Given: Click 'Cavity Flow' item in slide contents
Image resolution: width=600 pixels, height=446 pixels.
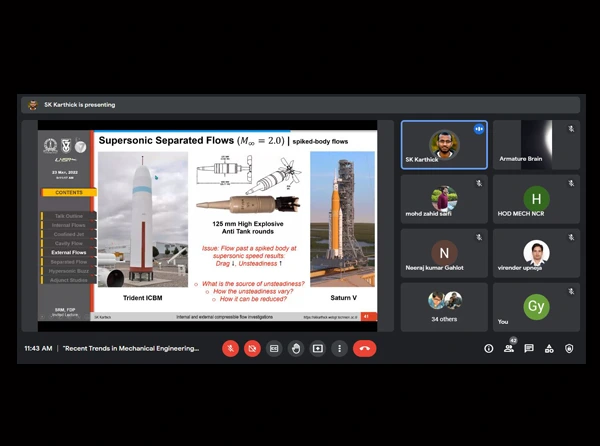Looking at the screenshot, I should click(x=69, y=243).
